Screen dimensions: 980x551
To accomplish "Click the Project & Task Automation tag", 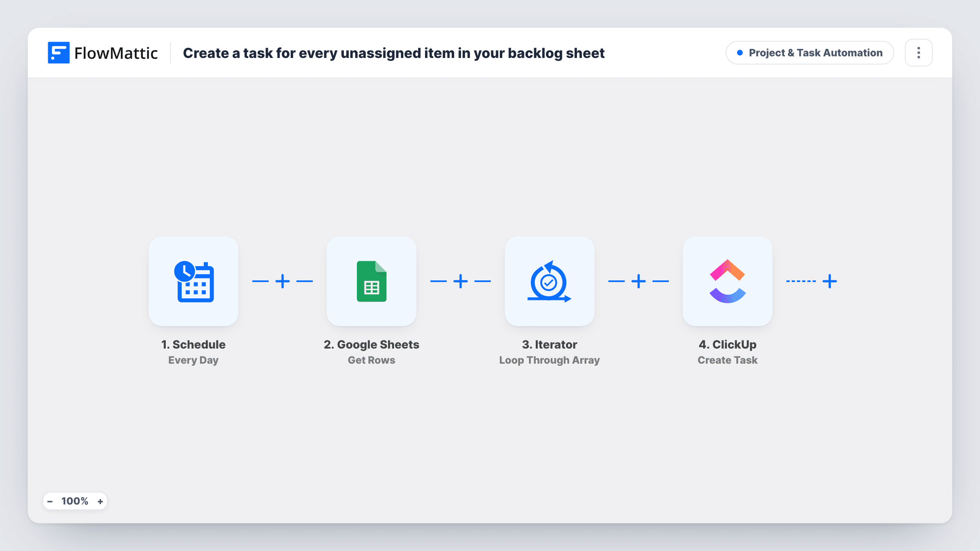I will click(x=810, y=53).
